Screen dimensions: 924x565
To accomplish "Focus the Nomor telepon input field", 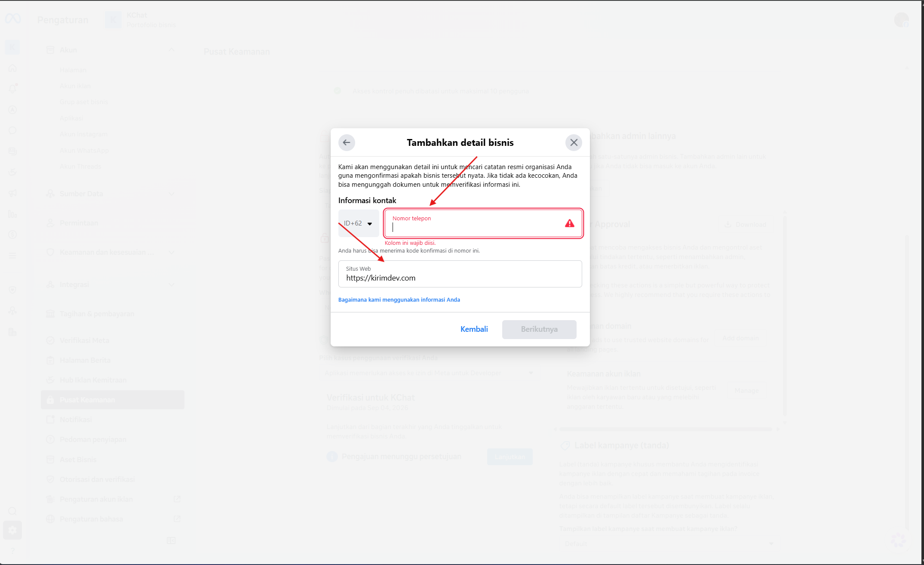I will 483,223.
